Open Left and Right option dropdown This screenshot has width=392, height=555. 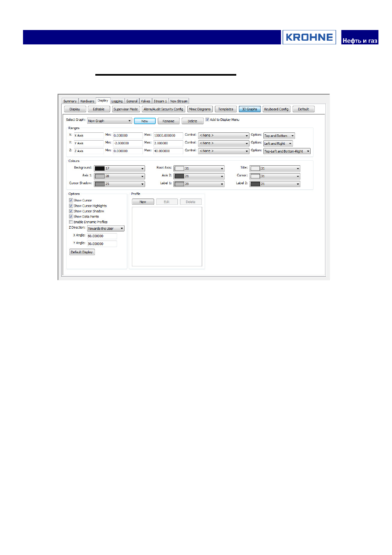tap(278, 143)
